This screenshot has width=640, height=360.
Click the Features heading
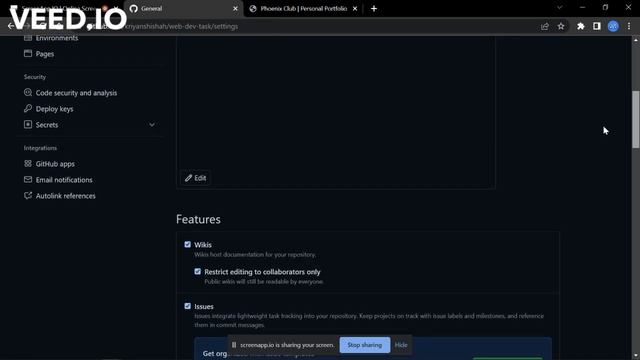point(198,220)
